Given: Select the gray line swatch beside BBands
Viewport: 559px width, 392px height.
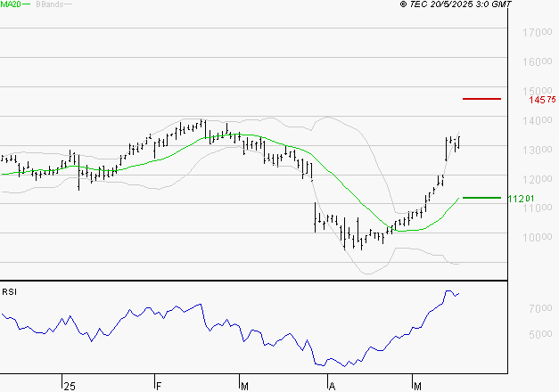Looking at the screenshot, I should click(70, 5).
